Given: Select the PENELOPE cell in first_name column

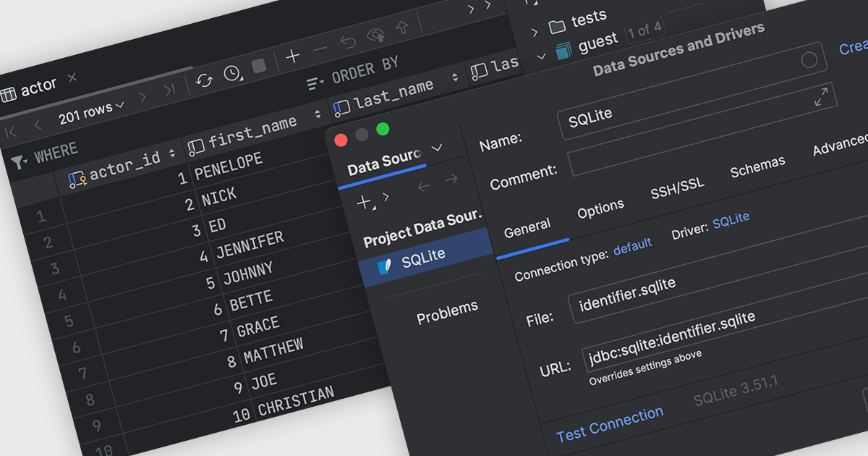Looking at the screenshot, I should click(x=229, y=167).
